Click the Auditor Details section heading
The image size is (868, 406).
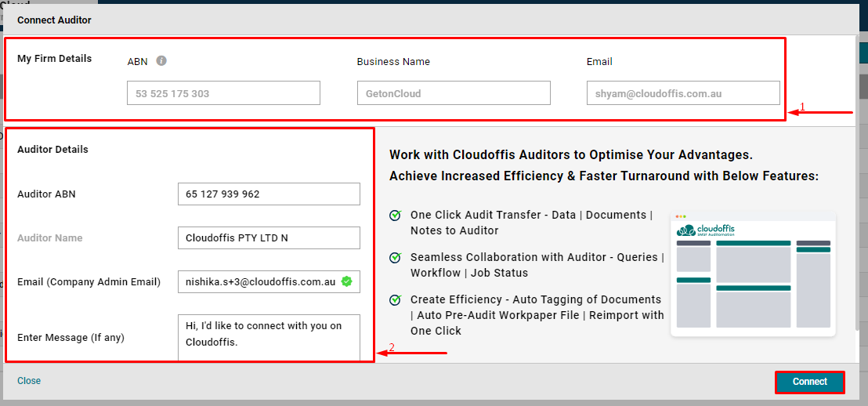[x=52, y=150]
